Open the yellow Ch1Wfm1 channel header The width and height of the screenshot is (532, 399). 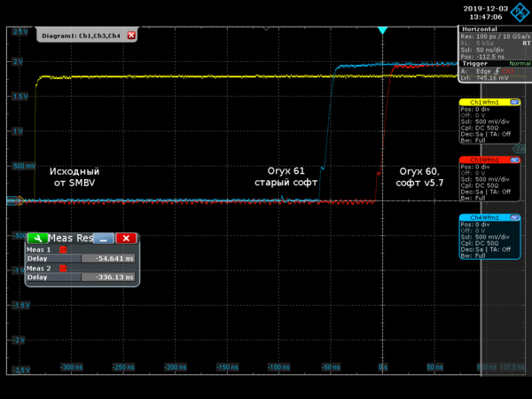[x=485, y=103]
